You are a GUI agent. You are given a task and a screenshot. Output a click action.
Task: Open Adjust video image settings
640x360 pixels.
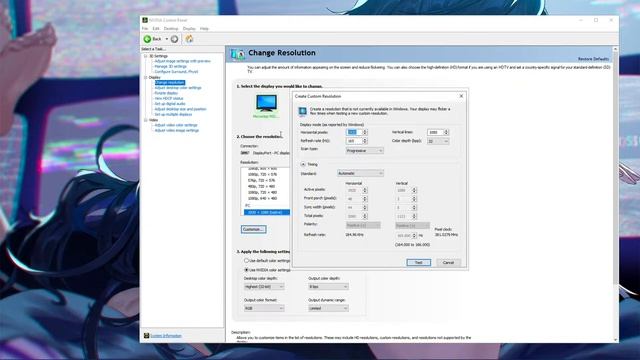coord(176,130)
